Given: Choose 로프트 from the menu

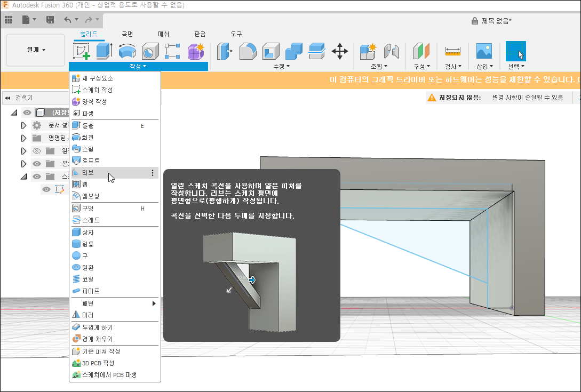Looking at the screenshot, I should [115, 161].
